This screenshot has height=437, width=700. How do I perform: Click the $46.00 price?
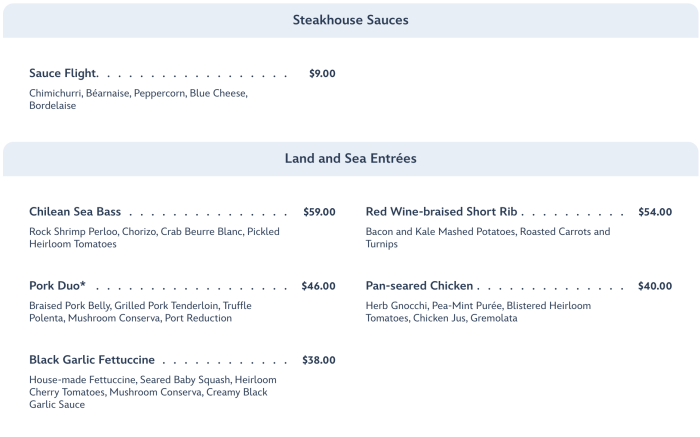(318, 286)
